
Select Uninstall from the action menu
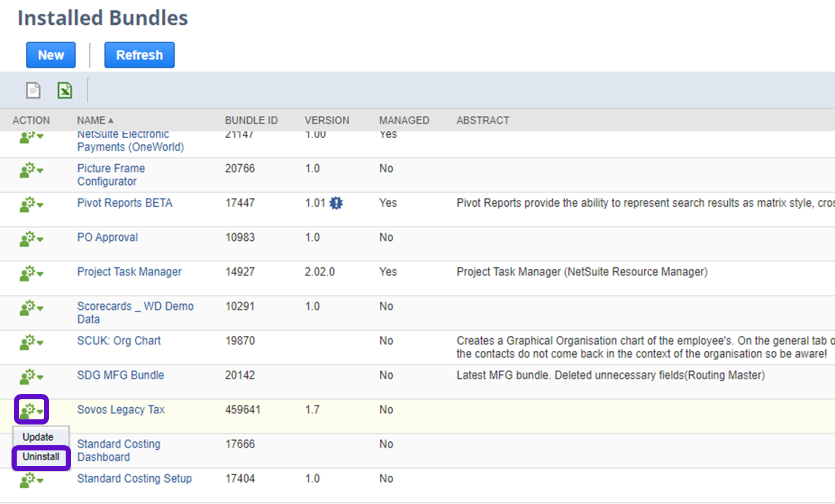[41, 457]
